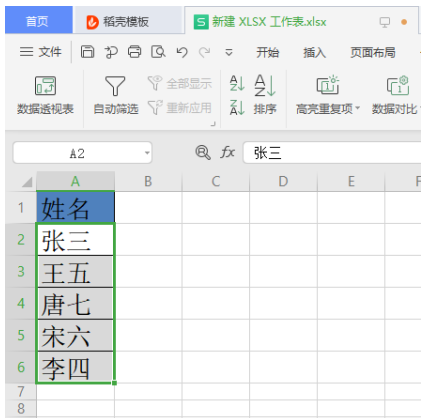Expand the quick access toolbar customize arrow
Viewport: 425px width, 418px height.
(x=229, y=52)
